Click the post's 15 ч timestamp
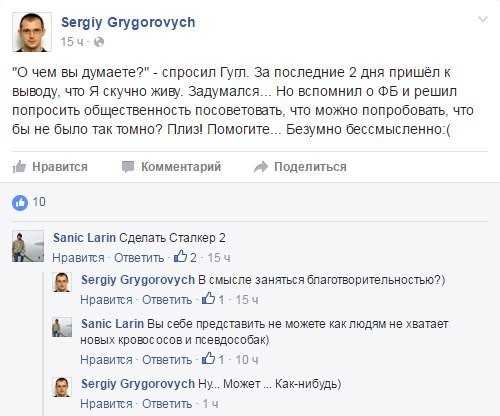 click(72, 42)
